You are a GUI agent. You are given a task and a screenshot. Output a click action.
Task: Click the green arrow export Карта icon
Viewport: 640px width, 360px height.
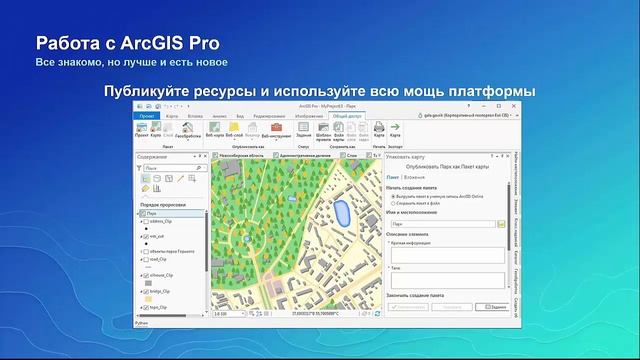coord(395,127)
